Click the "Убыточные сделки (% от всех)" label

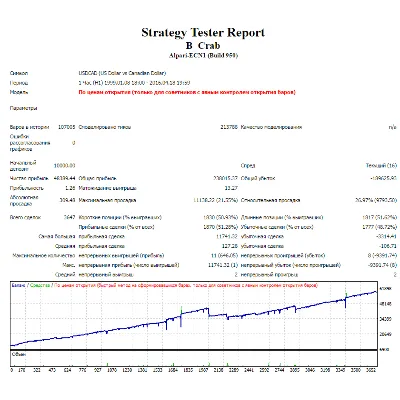(277, 227)
